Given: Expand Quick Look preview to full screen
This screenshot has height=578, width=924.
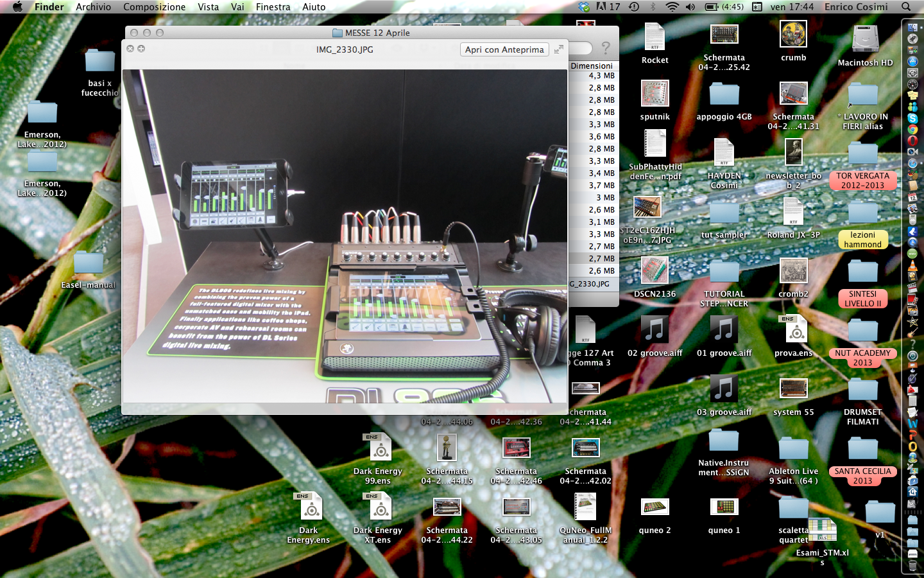Looking at the screenshot, I should pos(559,49).
